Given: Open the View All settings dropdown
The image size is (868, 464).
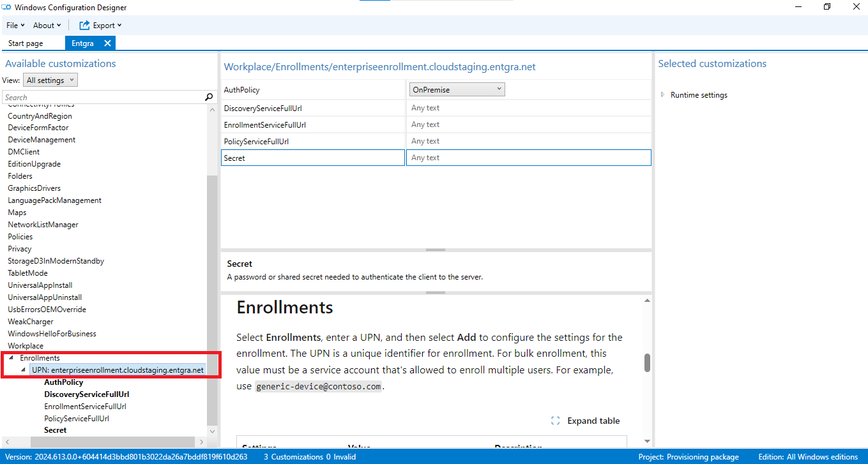Looking at the screenshot, I should tap(50, 80).
